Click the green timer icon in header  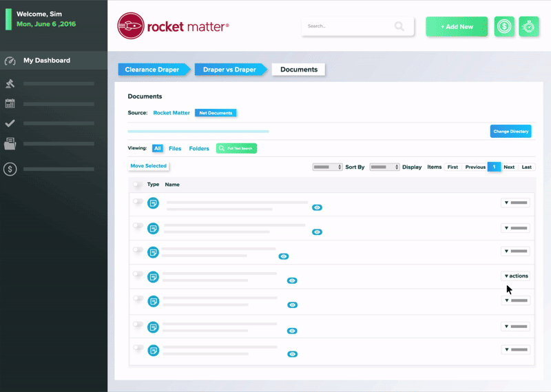[x=529, y=27]
